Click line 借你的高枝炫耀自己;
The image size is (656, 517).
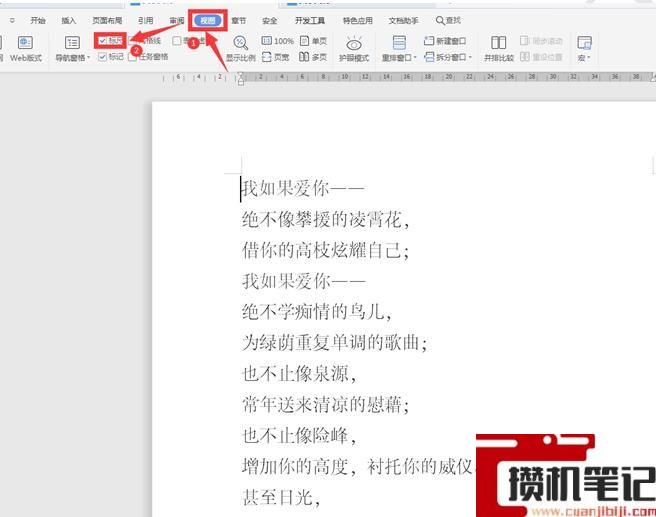pyautogui.click(x=325, y=251)
